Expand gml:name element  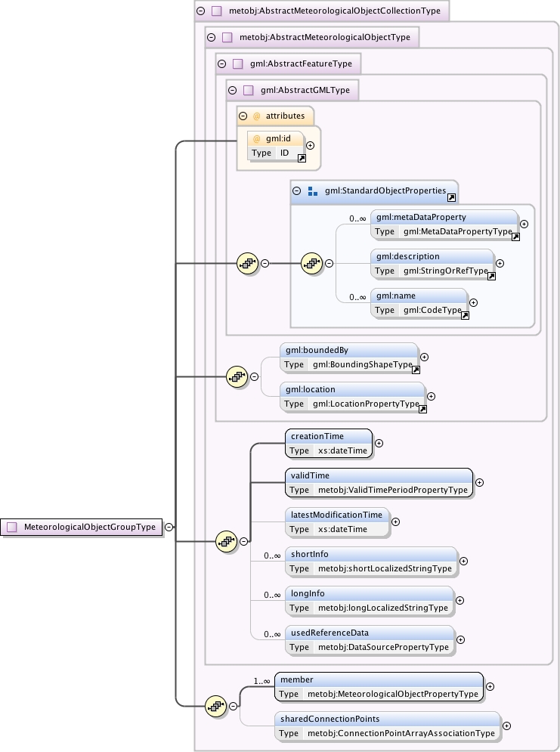pyautogui.click(x=473, y=302)
